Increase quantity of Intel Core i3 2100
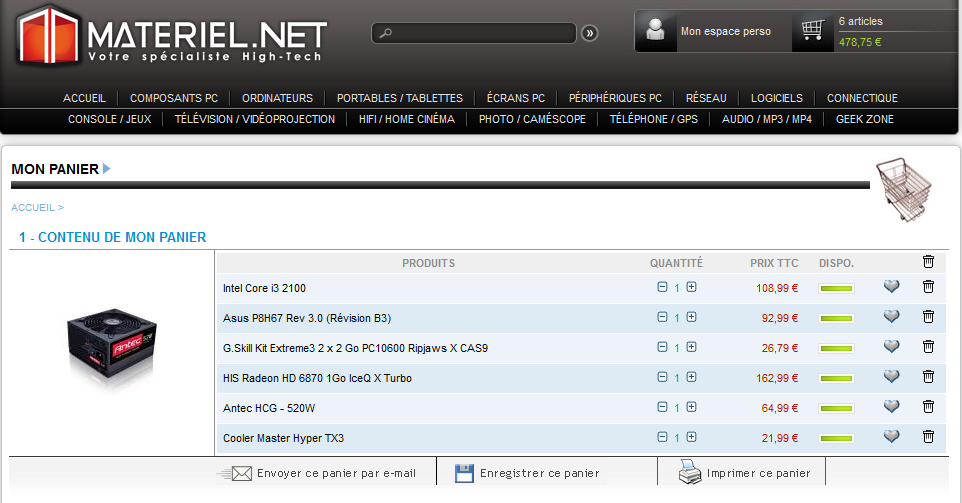 (x=691, y=288)
